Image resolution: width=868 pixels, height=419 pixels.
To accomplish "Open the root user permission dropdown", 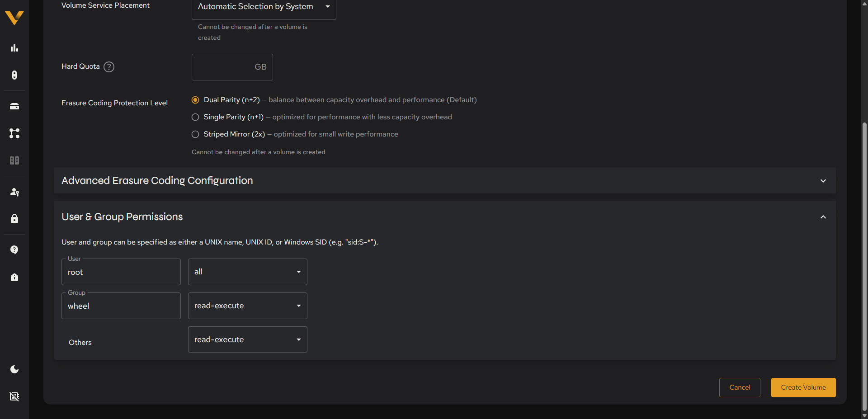I will 248,272.
